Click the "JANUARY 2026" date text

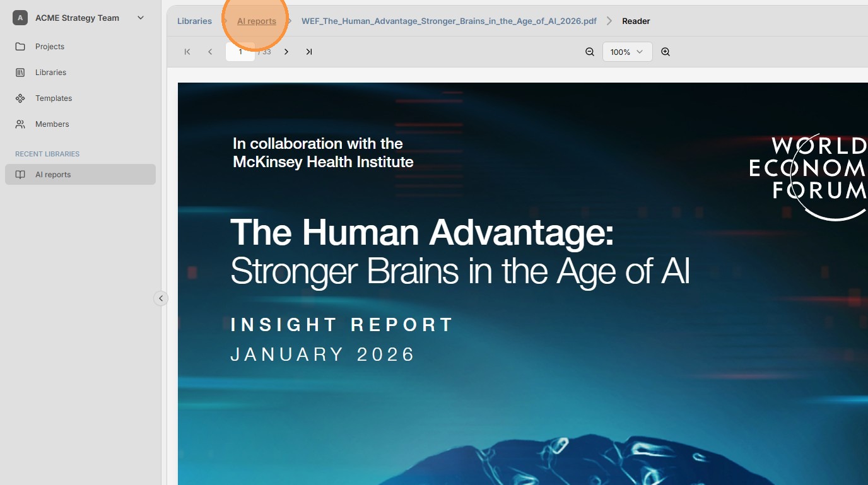pos(323,354)
